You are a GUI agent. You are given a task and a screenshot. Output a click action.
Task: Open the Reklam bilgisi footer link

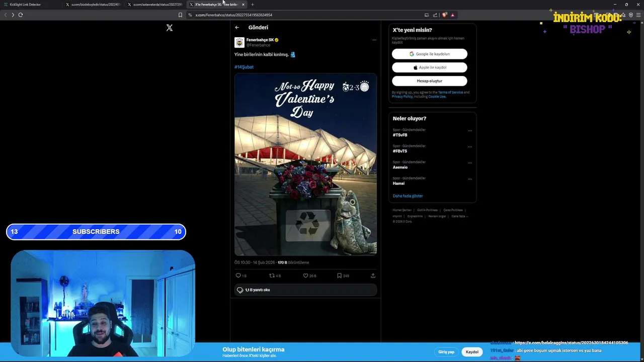[x=437, y=216]
